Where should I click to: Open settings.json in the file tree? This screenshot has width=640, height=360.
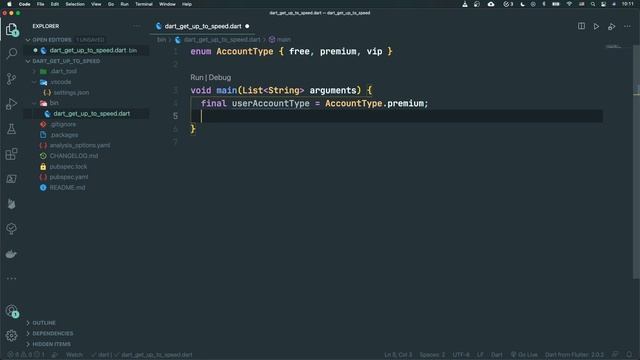coord(71,93)
